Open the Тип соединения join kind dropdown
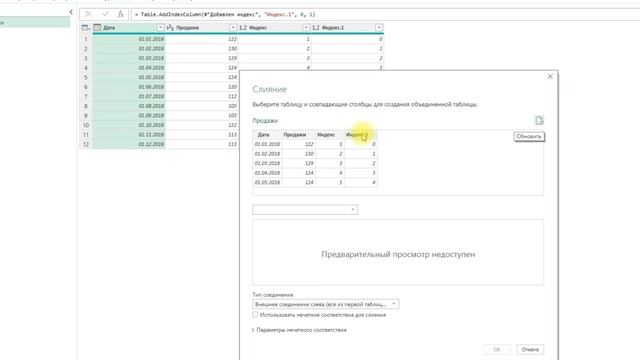This screenshot has width=640, height=360. click(326, 304)
